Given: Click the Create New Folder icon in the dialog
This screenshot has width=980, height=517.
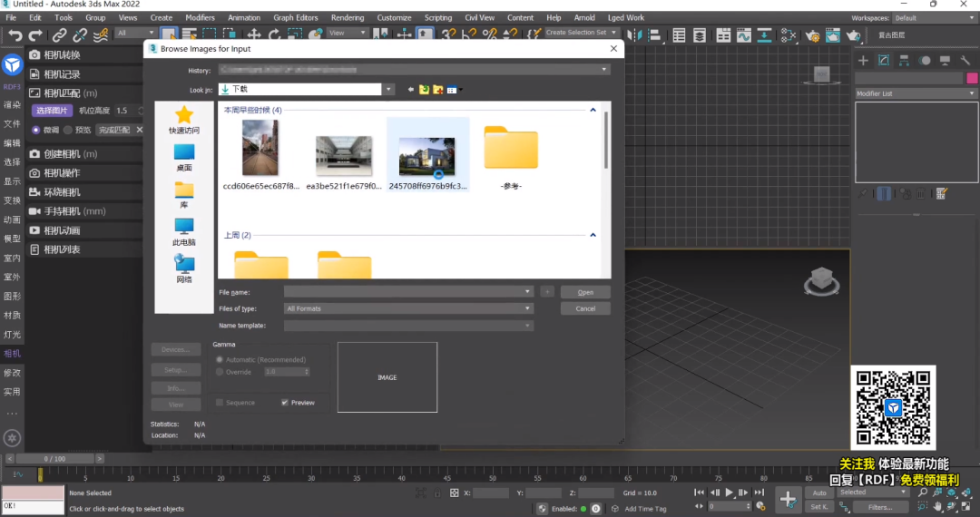Looking at the screenshot, I should (x=438, y=90).
